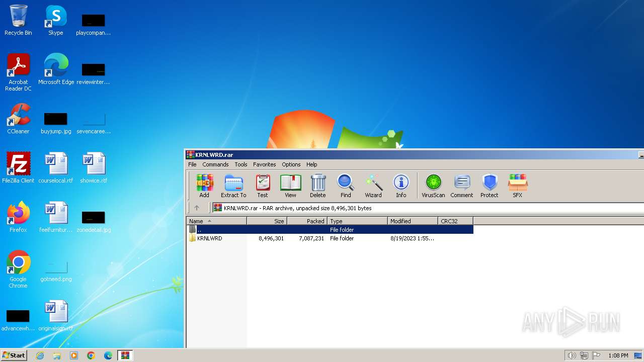Open File Explorer from the taskbar

click(57, 355)
